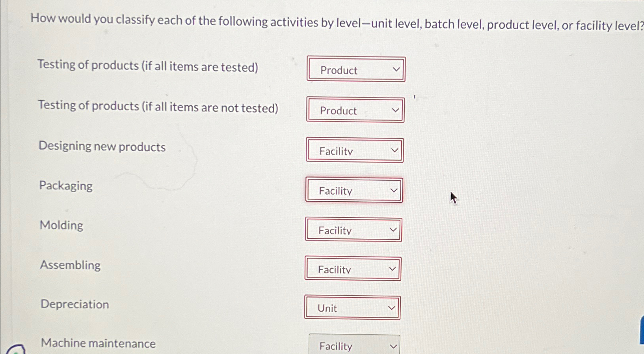
Task: Click the label Testing of products (if all items are tested)
Action: [x=148, y=66]
